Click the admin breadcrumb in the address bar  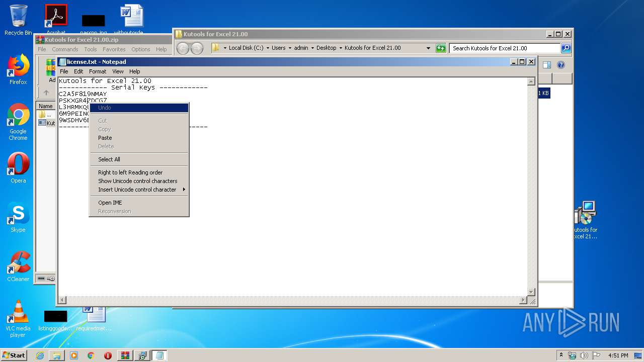(301, 48)
